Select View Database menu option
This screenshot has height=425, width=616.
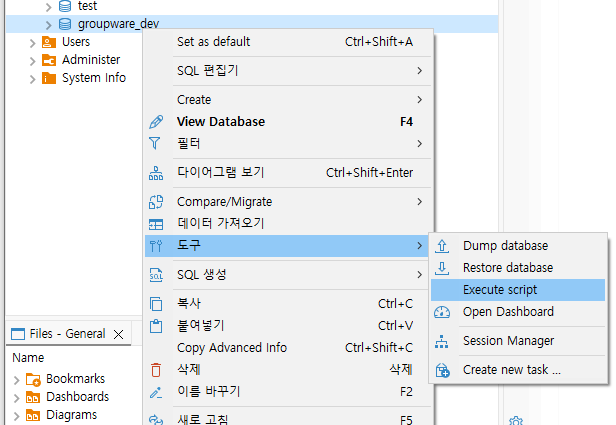(x=221, y=122)
